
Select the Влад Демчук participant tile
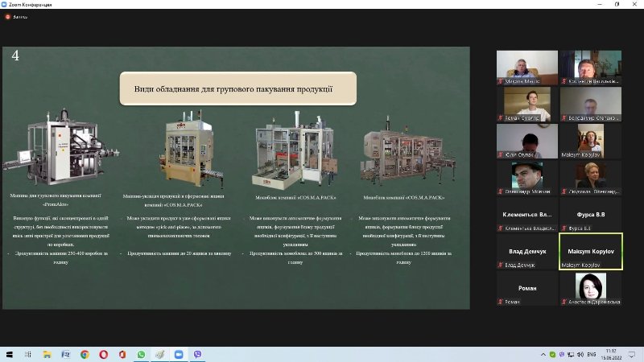[527, 251]
